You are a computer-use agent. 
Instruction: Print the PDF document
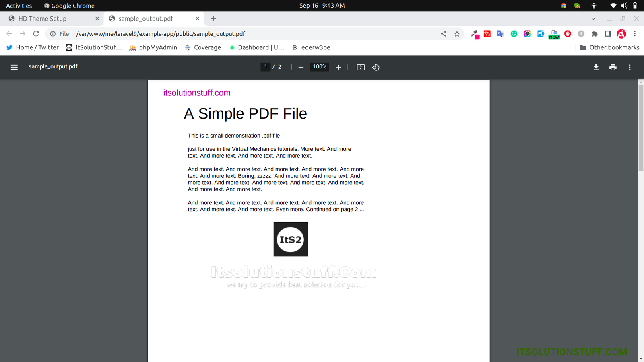(x=613, y=67)
